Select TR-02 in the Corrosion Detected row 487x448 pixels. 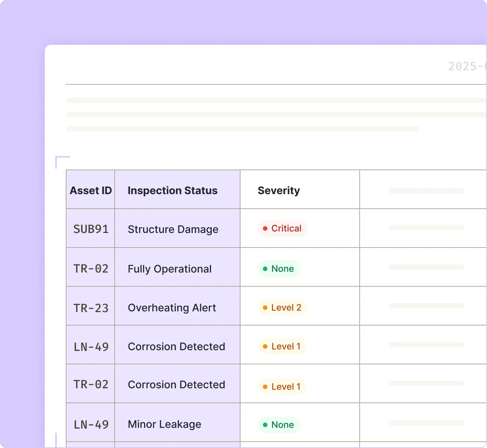point(91,384)
